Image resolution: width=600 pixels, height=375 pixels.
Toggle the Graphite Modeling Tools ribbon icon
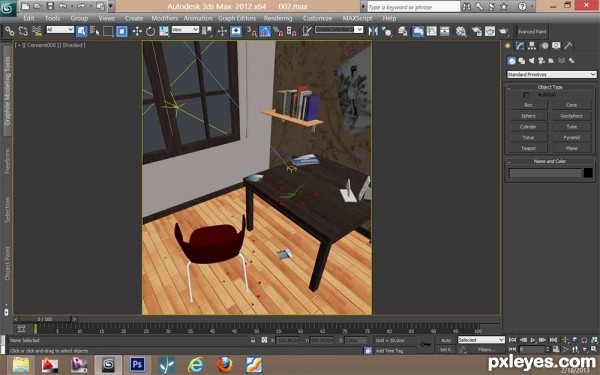coord(417,31)
